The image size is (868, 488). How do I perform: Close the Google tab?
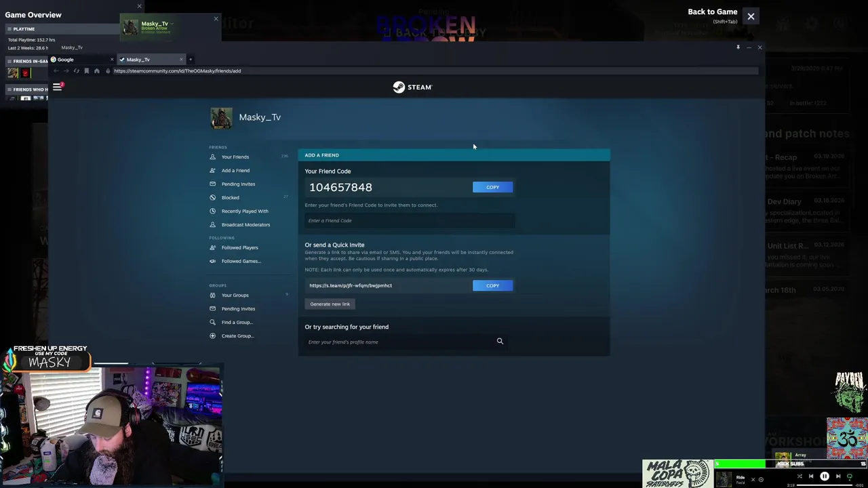pyautogui.click(x=112, y=60)
